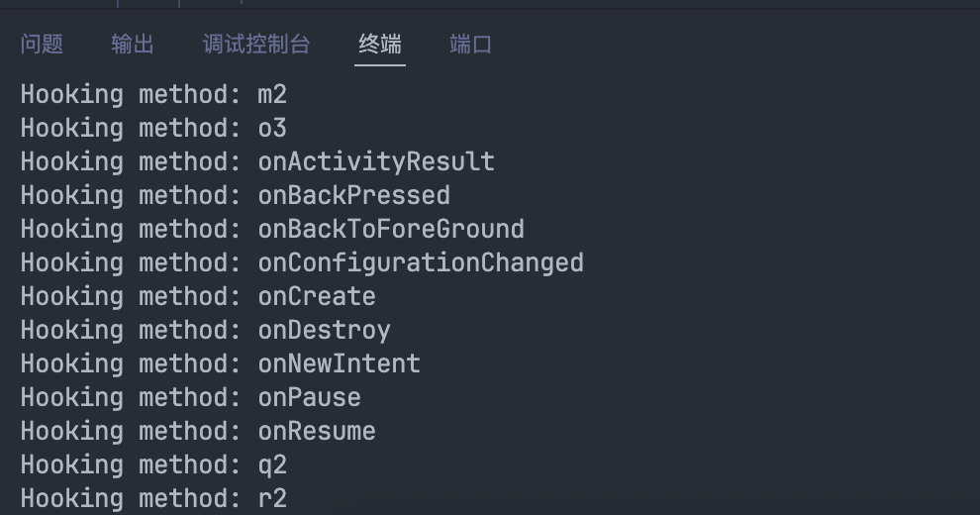Switch to the 问题 (Problems) tab
Viewport: 980px width, 515px height.
point(42,45)
